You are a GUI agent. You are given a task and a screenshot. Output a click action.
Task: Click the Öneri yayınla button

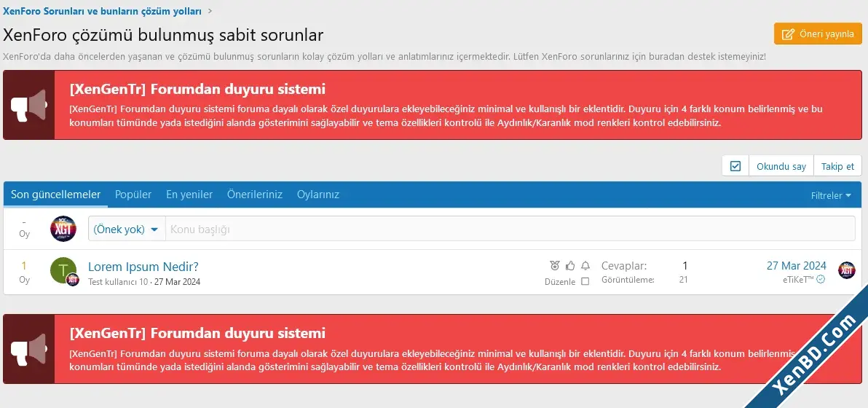pyautogui.click(x=818, y=34)
